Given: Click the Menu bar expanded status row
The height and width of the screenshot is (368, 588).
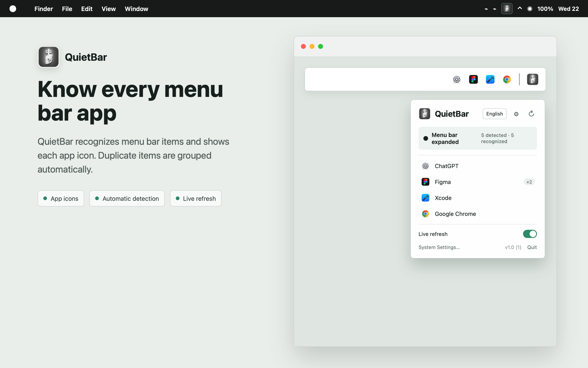Looking at the screenshot, I should (x=478, y=138).
